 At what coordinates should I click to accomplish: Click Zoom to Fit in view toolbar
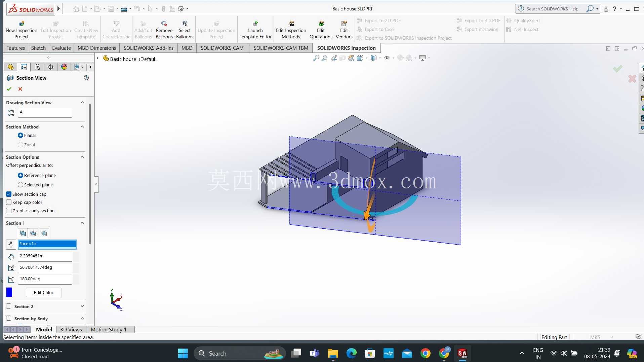click(316, 58)
